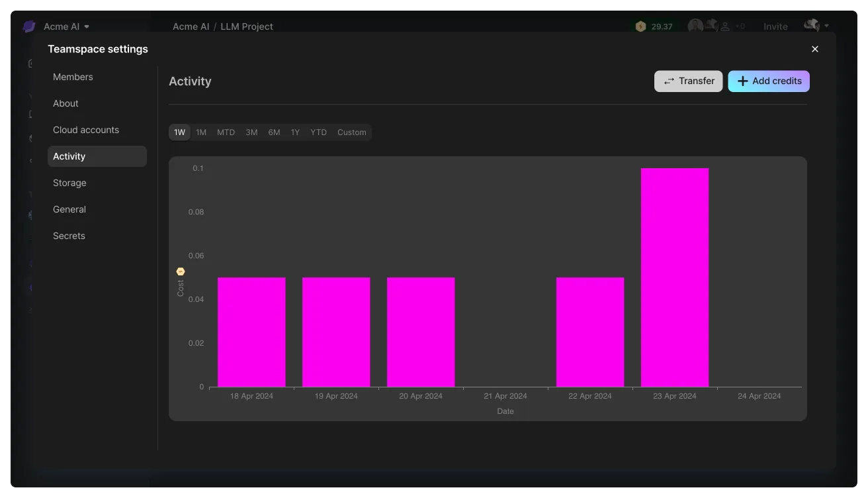This screenshot has height=498, width=868.
Task: Select the 1M time range
Action: 201,132
